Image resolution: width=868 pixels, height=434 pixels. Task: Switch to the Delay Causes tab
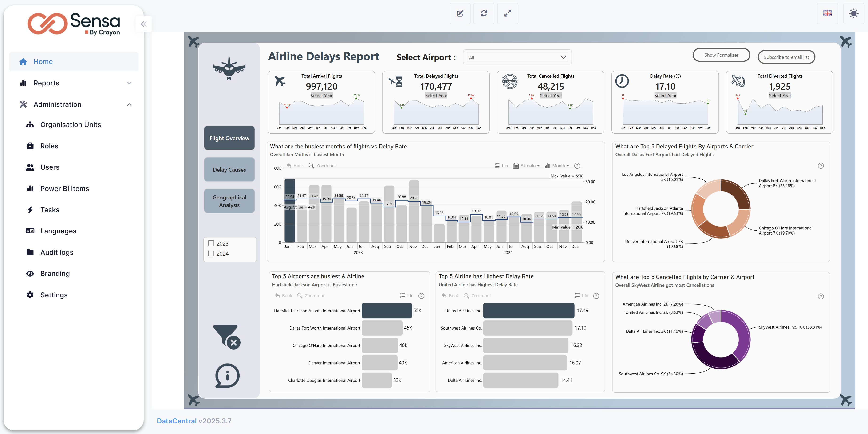tap(229, 170)
